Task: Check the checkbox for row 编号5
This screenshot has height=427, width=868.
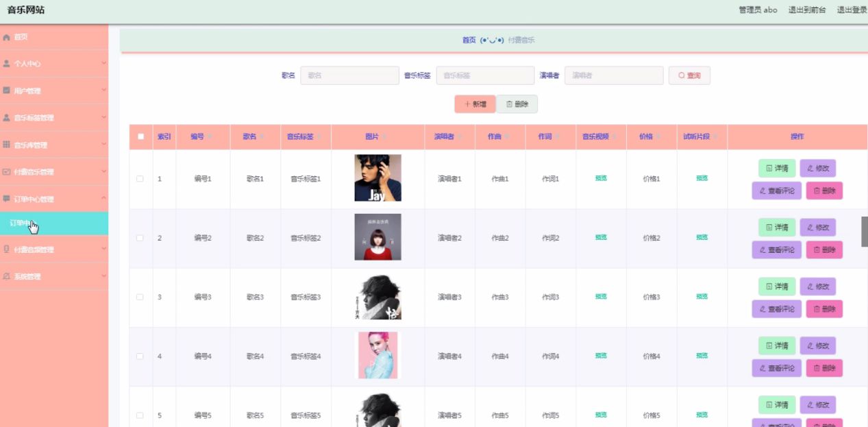Action: (x=140, y=415)
